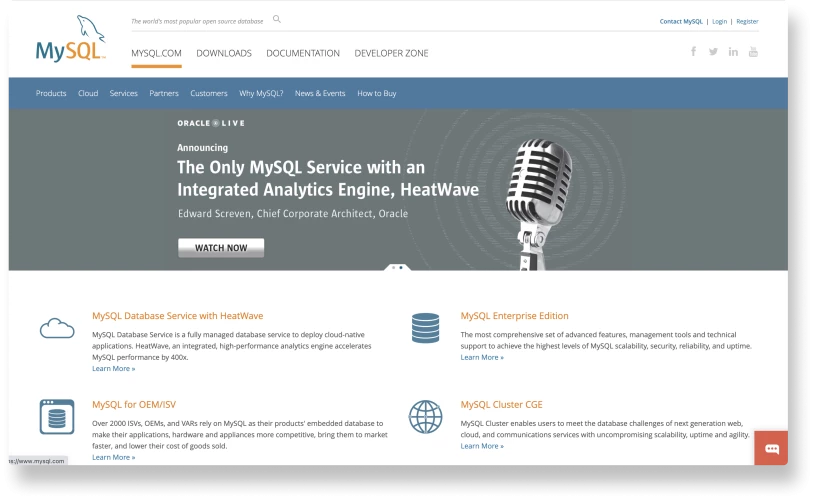
Task: Click the globe icon for MySQL Cluster
Action: 425,416
